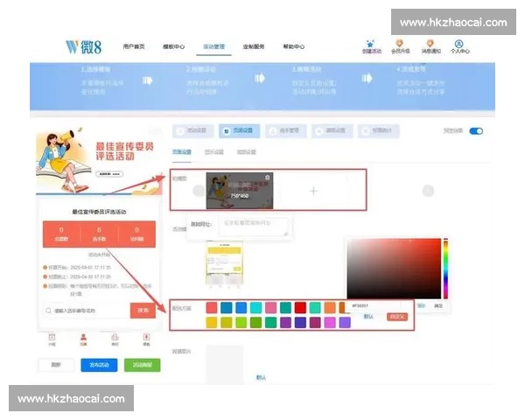Image resolution: width=525 pixels, height=420 pixels.
Task: Click 默认 link beside the 自定义 button
Action: pyautogui.click(x=368, y=317)
